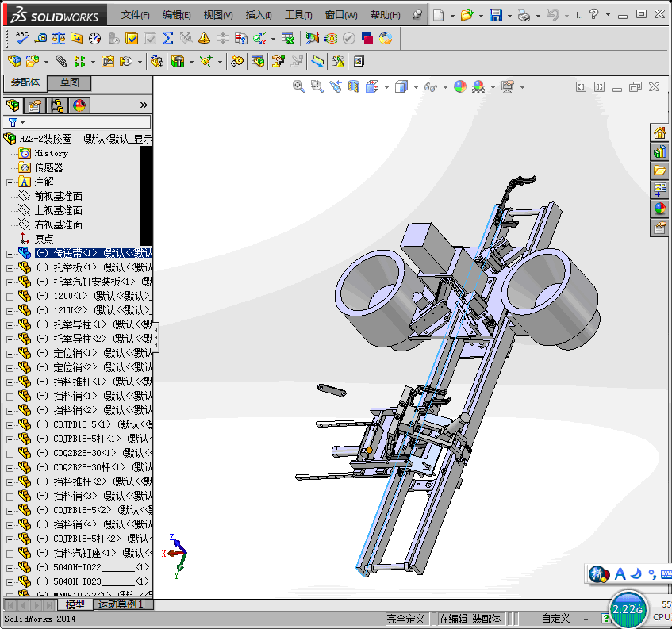Click the 2.22G memory monitor widget
The height and width of the screenshot is (629, 672).
pos(628,609)
